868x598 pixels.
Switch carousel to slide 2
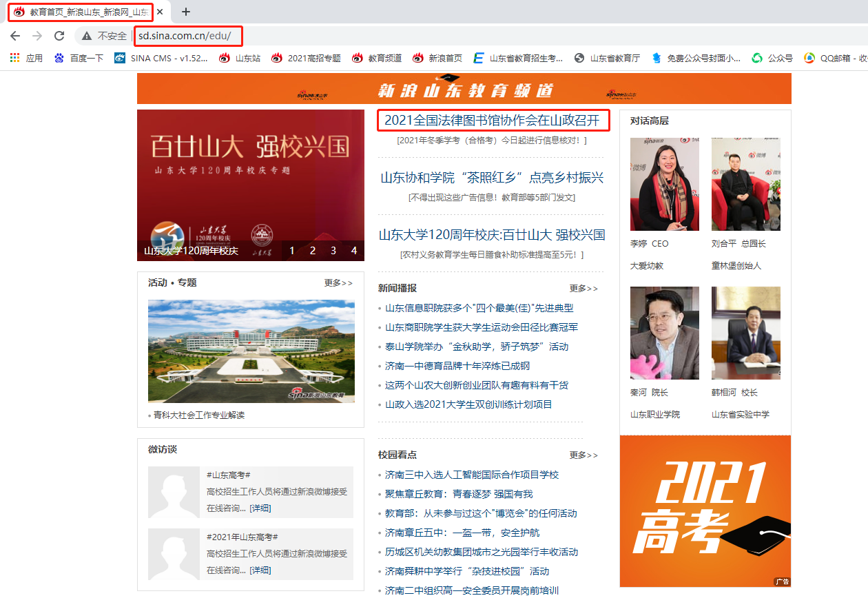click(x=313, y=250)
